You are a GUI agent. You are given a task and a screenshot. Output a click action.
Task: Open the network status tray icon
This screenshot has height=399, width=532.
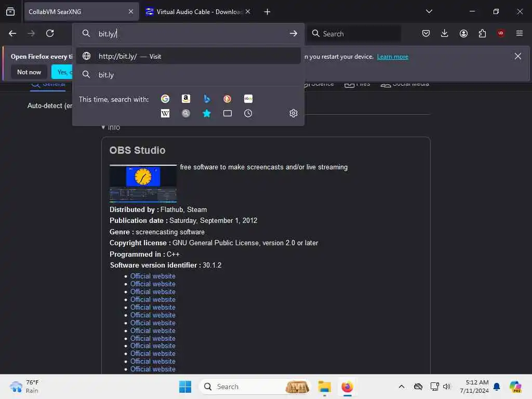[x=435, y=387]
